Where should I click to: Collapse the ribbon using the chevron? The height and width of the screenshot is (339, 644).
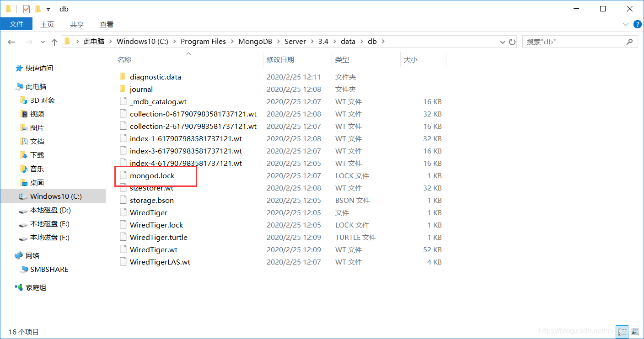pos(625,24)
